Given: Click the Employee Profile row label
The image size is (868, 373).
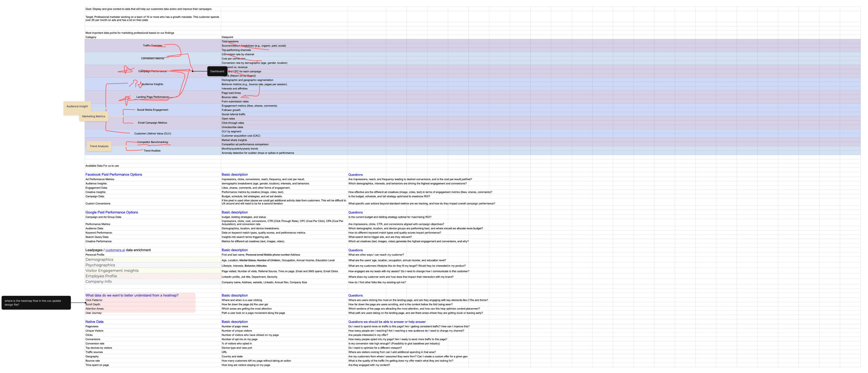Looking at the screenshot, I should [101, 276].
